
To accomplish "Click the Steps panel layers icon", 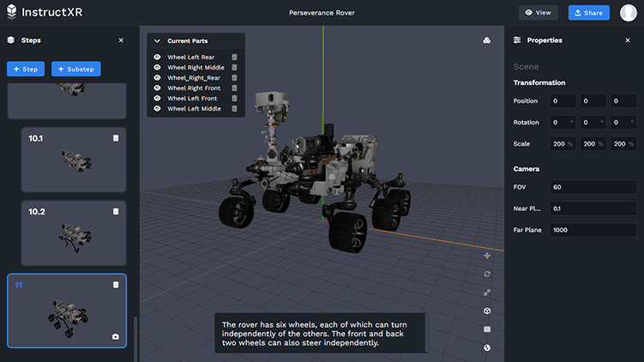I will [10, 39].
